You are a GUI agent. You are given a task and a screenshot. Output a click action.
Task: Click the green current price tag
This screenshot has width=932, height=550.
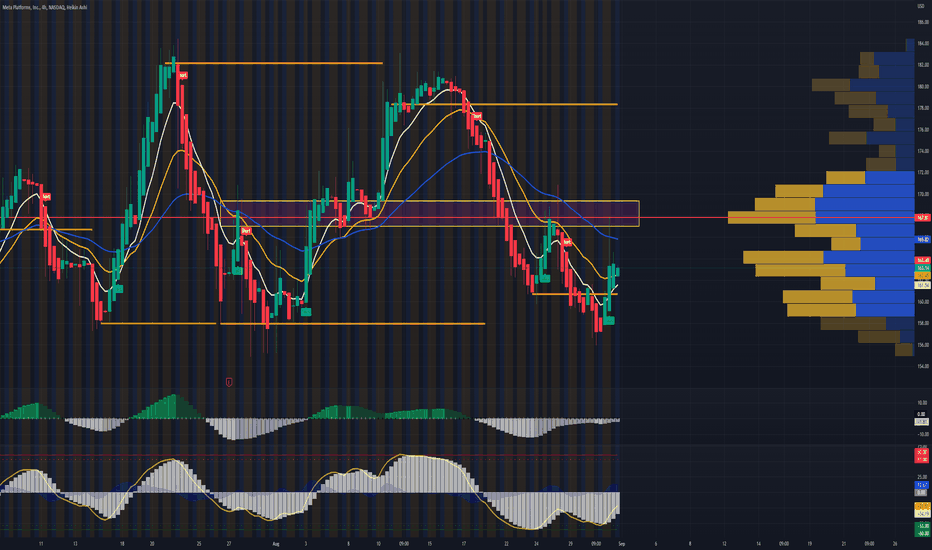tap(922, 268)
